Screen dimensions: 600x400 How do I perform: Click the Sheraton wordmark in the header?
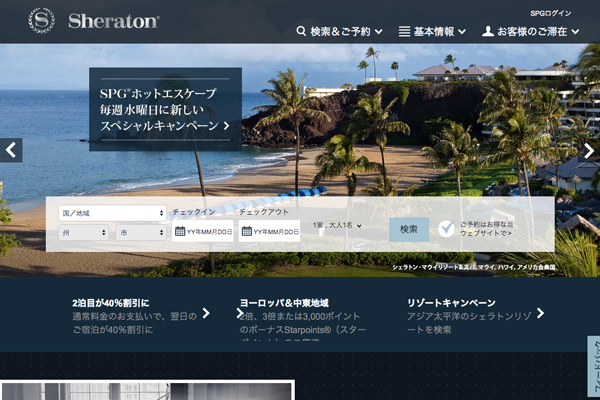pos(114,21)
